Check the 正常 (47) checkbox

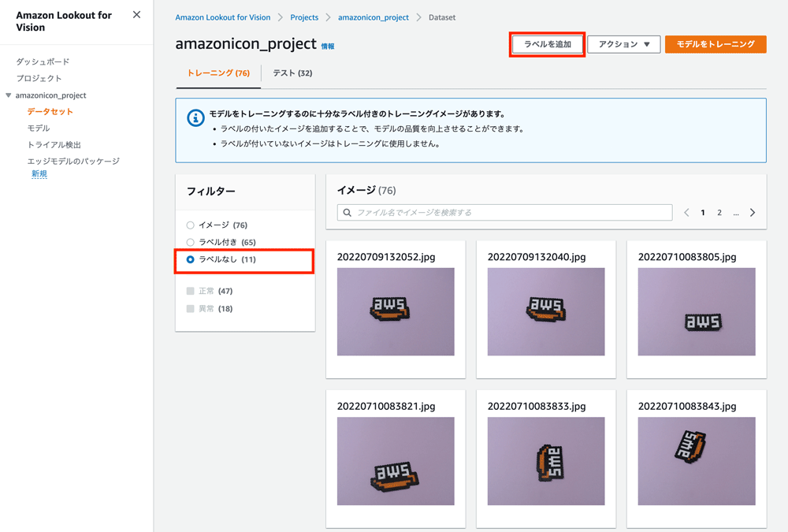[190, 292]
